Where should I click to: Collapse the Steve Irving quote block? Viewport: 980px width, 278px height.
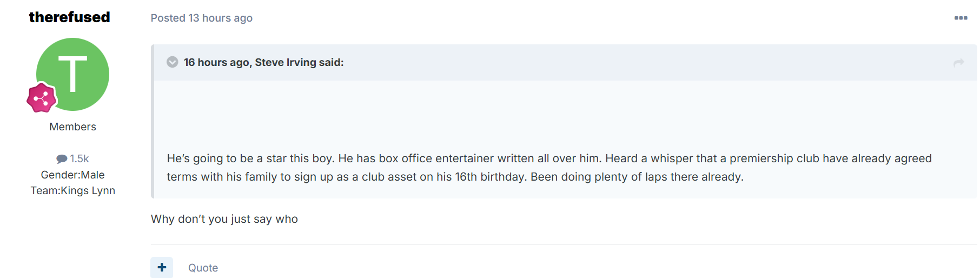tap(173, 62)
